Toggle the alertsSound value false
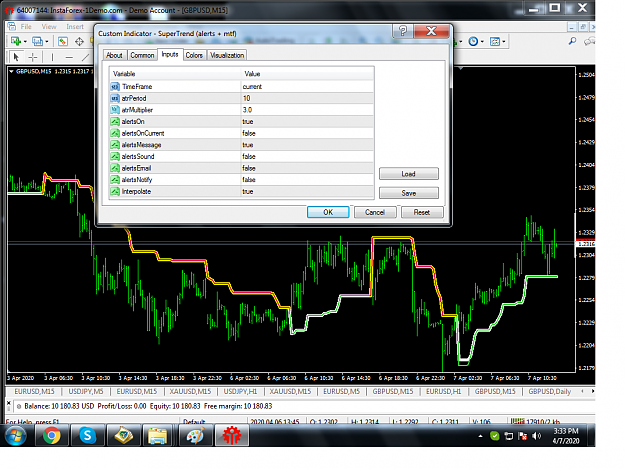 click(x=307, y=156)
